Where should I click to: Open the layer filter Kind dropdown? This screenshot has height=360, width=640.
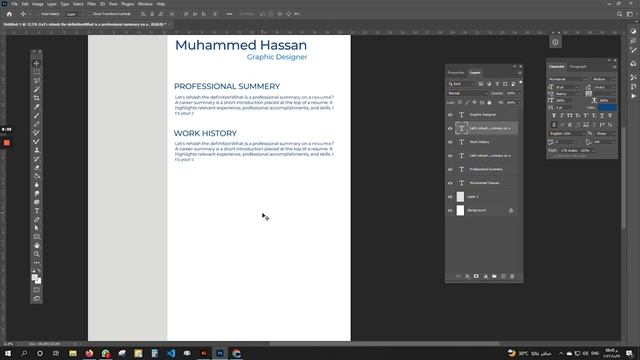[x=462, y=84]
